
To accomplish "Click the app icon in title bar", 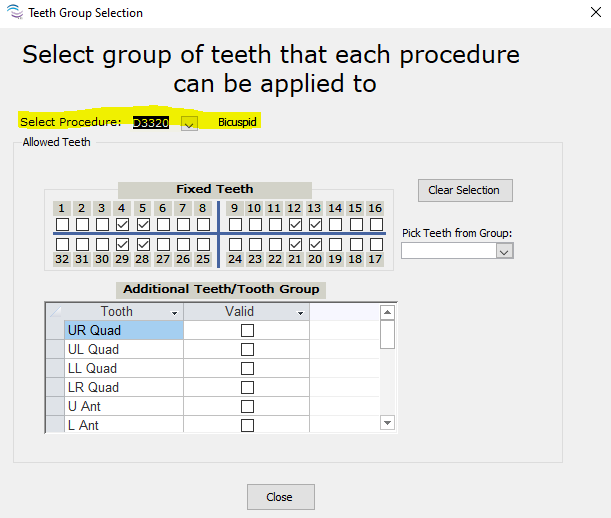I will [x=13, y=13].
